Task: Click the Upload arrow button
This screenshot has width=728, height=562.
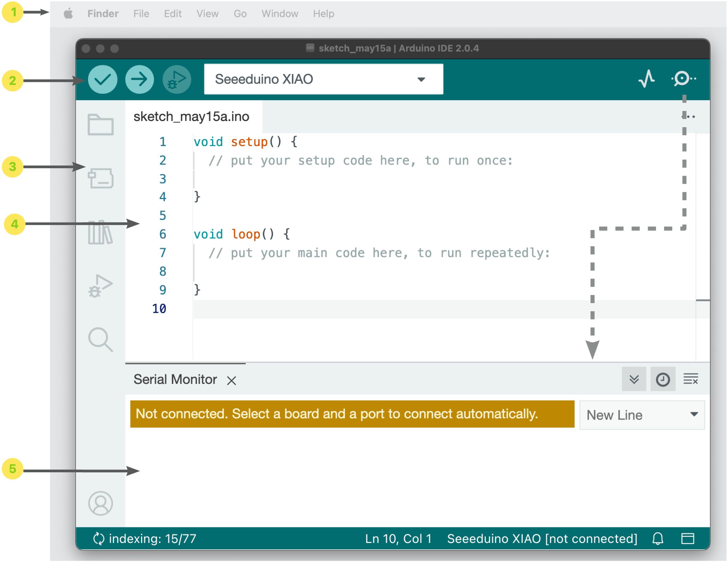Action: coord(139,80)
